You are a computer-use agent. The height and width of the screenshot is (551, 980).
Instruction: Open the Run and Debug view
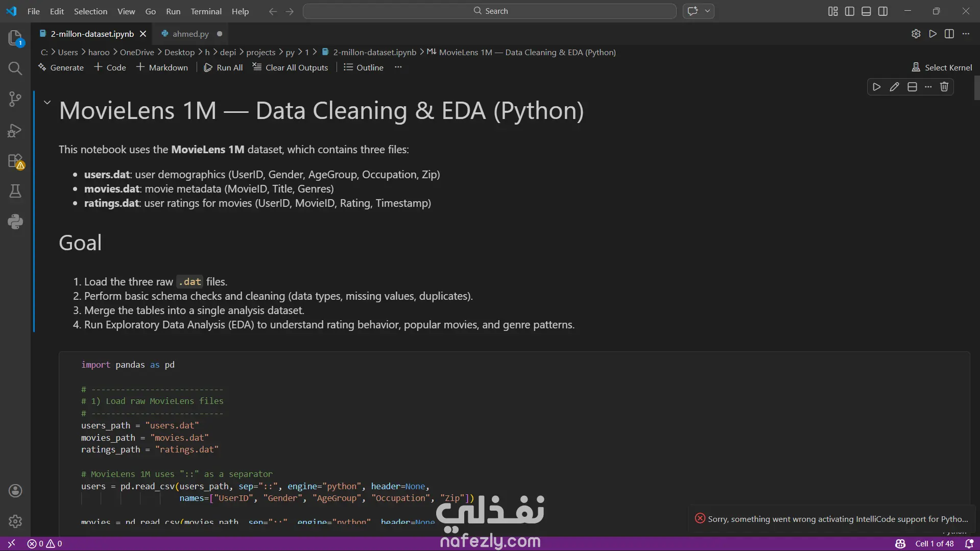pos(15,130)
